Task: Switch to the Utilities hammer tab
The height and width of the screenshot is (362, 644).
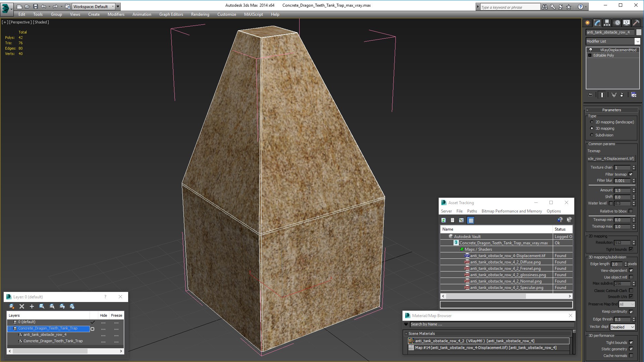Action: [x=636, y=23]
